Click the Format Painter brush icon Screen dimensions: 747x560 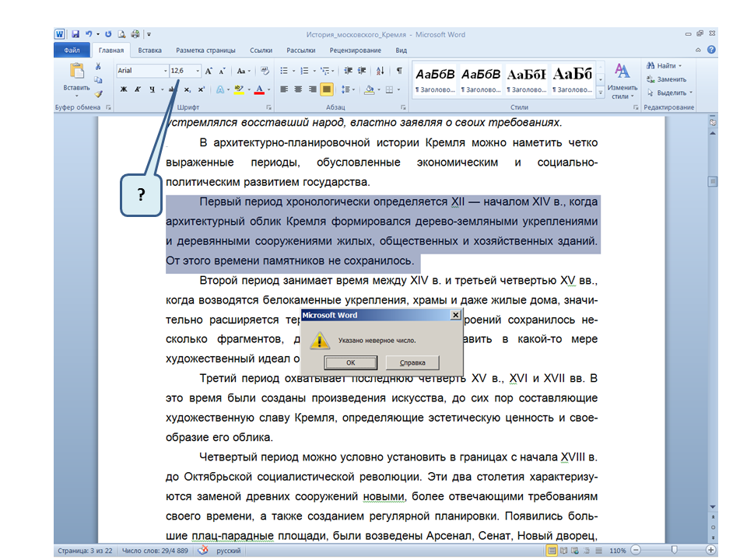[x=99, y=93]
